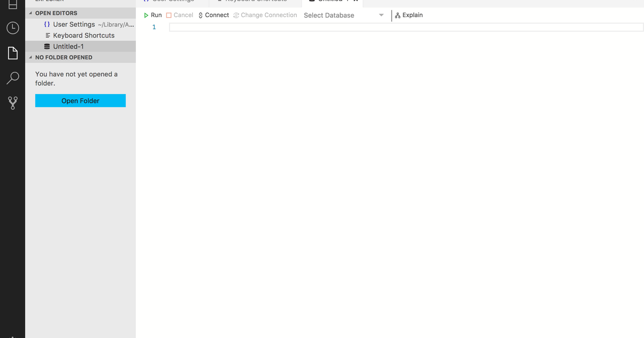This screenshot has width=644, height=338.
Task: Open the Search magnifier view
Action: point(12,78)
